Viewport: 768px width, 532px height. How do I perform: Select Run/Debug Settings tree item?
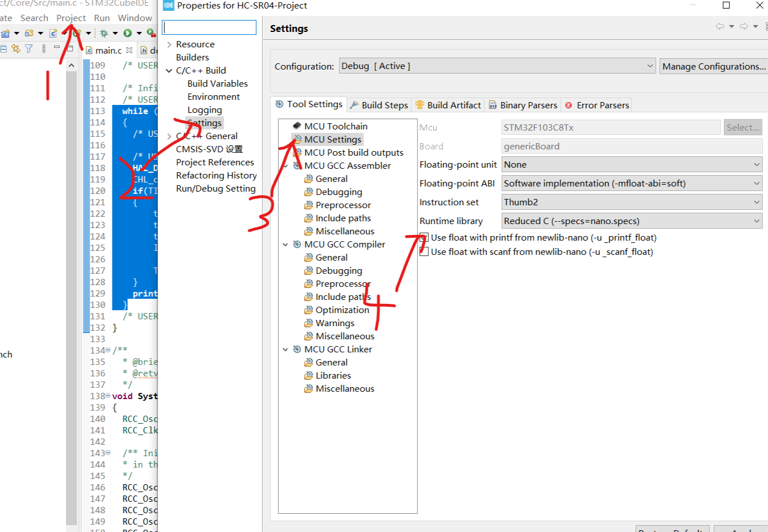(x=216, y=188)
